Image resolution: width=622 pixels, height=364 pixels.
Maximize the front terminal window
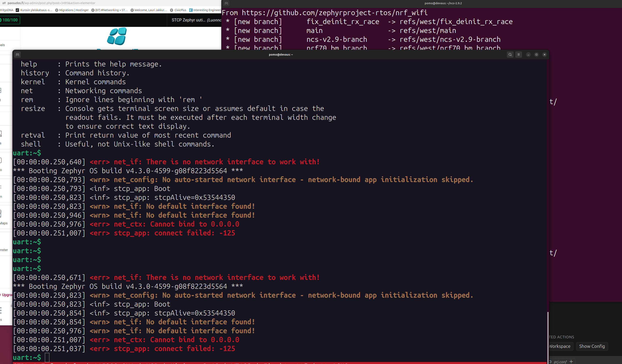coord(536,55)
